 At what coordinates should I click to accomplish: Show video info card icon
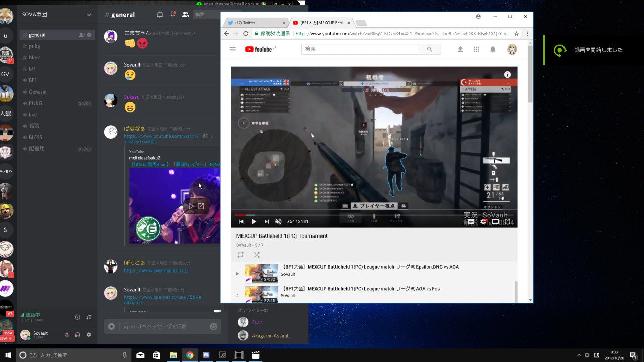(x=507, y=74)
